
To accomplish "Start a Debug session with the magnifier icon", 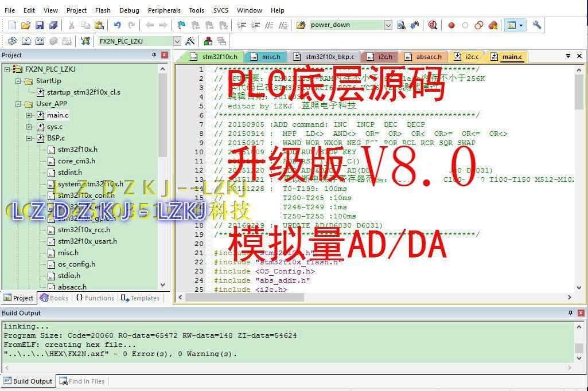I will click(x=431, y=25).
